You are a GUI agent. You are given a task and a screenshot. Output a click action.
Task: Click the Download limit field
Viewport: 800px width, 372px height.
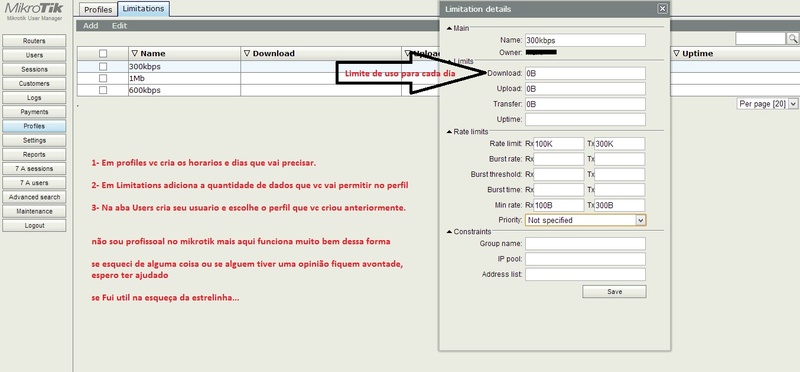click(585, 73)
